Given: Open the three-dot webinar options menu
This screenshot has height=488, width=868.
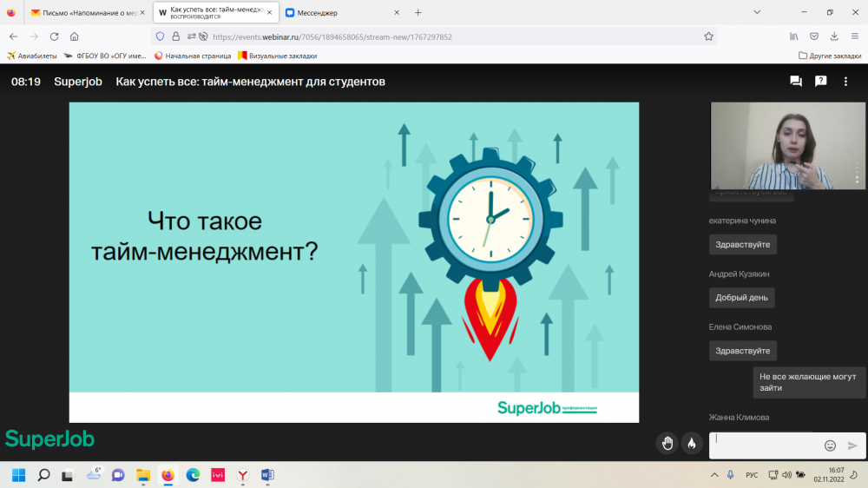Looking at the screenshot, I should point(846,82).
